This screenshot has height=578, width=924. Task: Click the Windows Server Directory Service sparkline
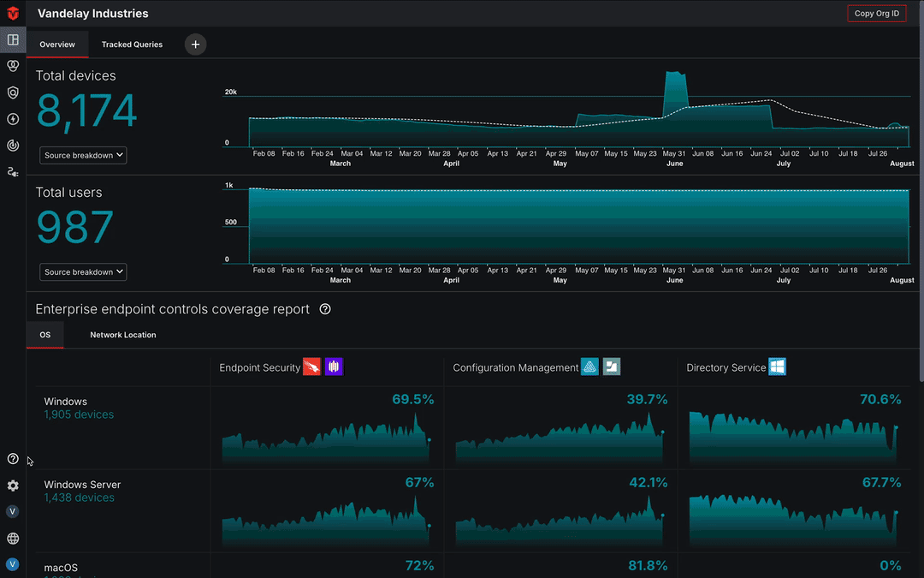click(x=794, y=521)
